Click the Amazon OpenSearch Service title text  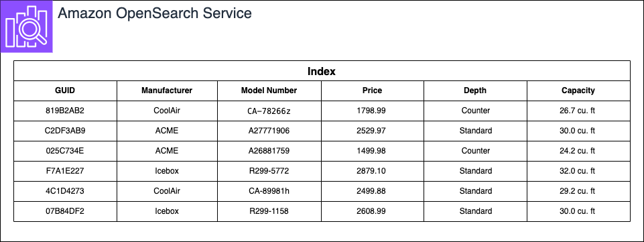(154, 13)
